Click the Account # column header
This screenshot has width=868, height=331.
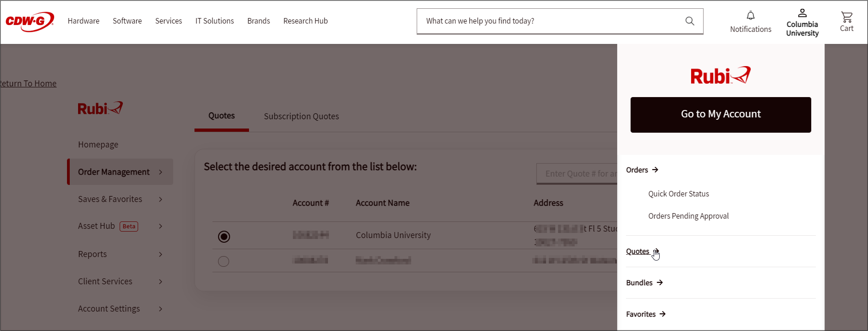coord(311,203)
